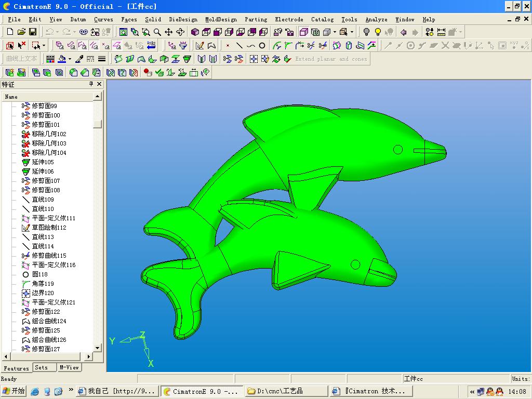Click the cylinder Revolve face icon

point(349,46)
